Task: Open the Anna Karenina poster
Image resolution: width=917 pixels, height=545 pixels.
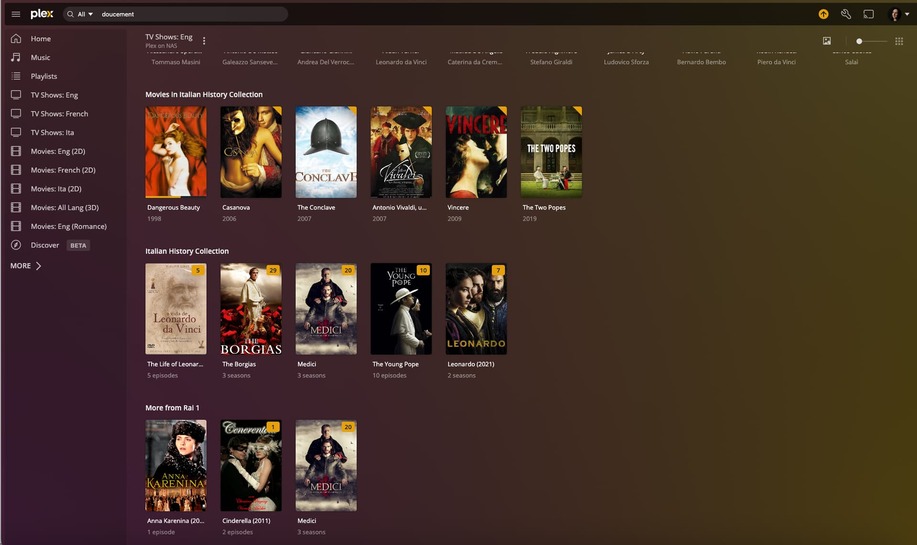Action: point(175,465)
